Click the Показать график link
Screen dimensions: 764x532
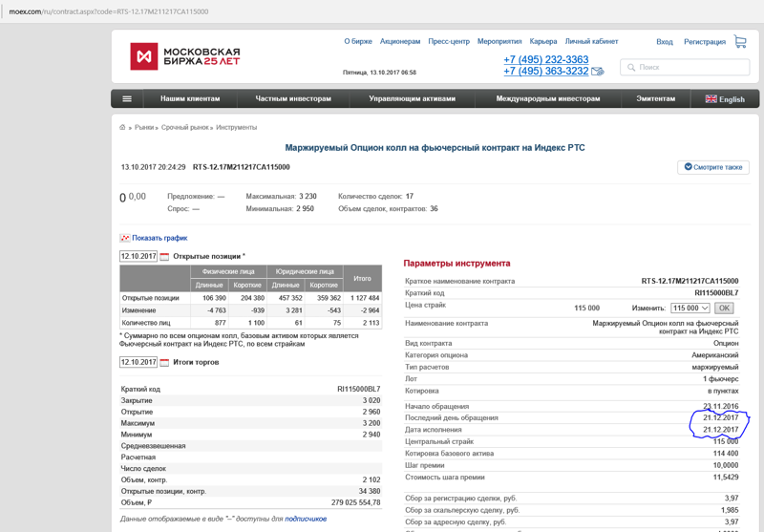pyautogui.click(x=159, y=238)
